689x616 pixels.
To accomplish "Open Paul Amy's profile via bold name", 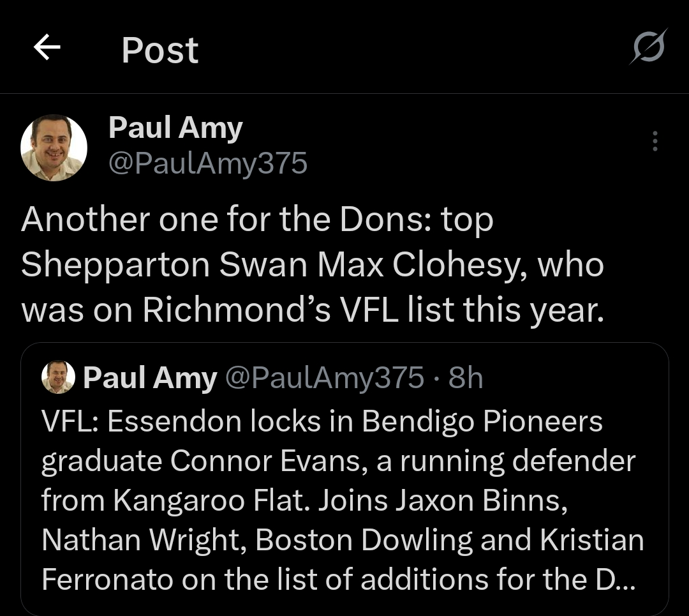I will click(175, 128).
